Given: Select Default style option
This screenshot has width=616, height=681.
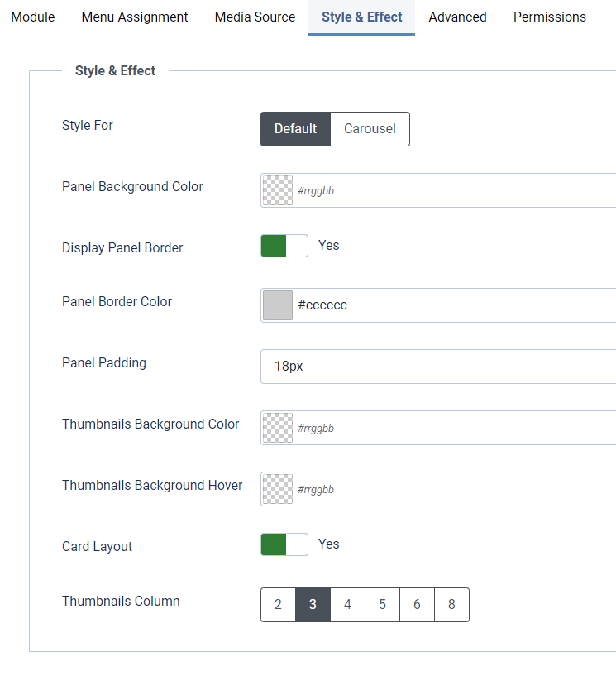Looking at the screenshot, I should (295, 129).
